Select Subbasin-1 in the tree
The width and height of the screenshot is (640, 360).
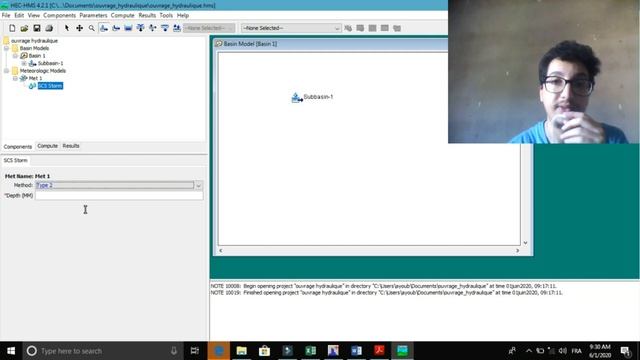51,63
